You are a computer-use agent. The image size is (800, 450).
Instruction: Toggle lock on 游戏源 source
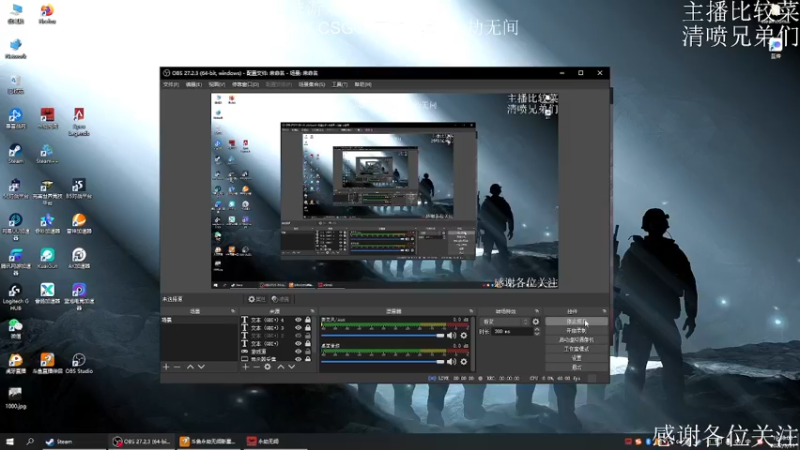[308, 352]
